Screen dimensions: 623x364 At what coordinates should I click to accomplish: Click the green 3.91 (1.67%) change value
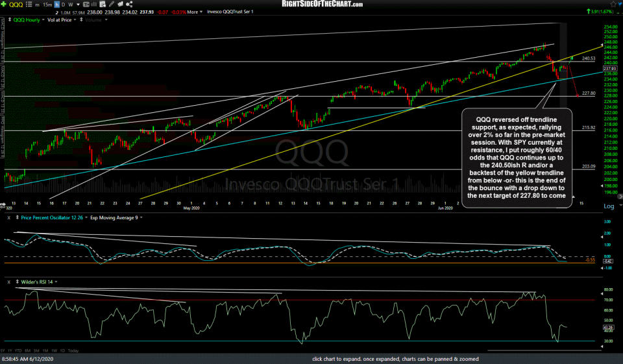click(602, 12)
